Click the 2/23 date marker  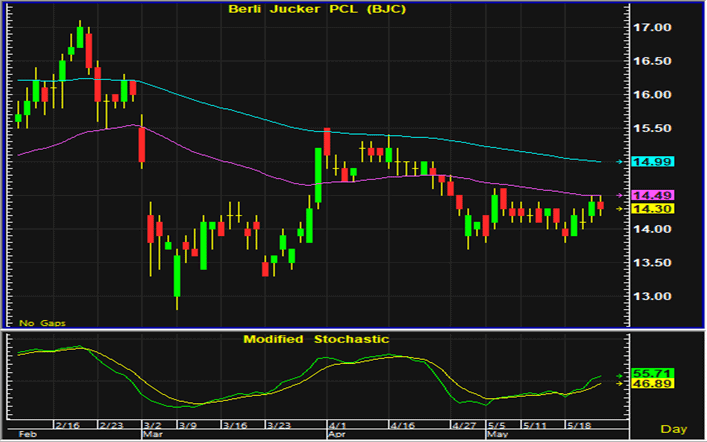[111, 425]
